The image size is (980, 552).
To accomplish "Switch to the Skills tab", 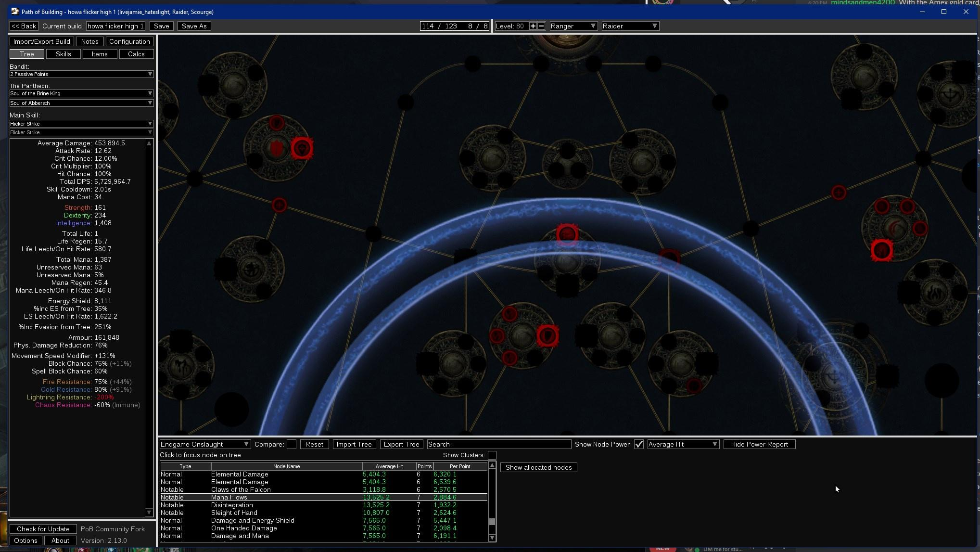I will tap(63, 54).
